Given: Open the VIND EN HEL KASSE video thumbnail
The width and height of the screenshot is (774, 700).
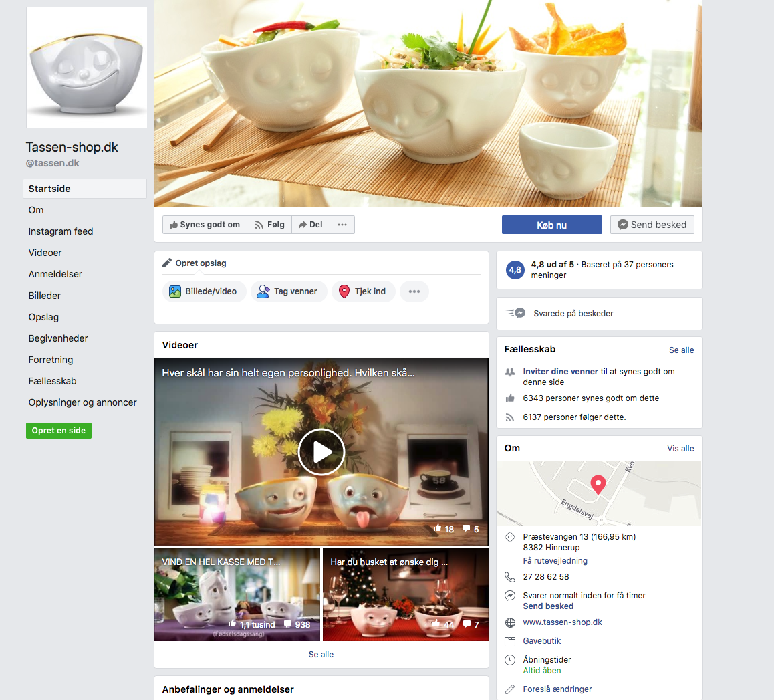Looking at the screenshot, I should tap(237, 595).
